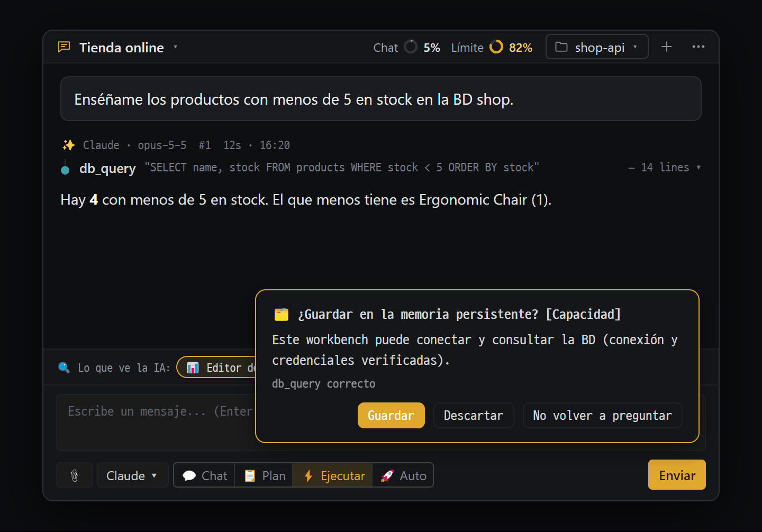Screen dimensions: 762x532
Task: Click the attach file paperclip icon
Action: [75, 475]
